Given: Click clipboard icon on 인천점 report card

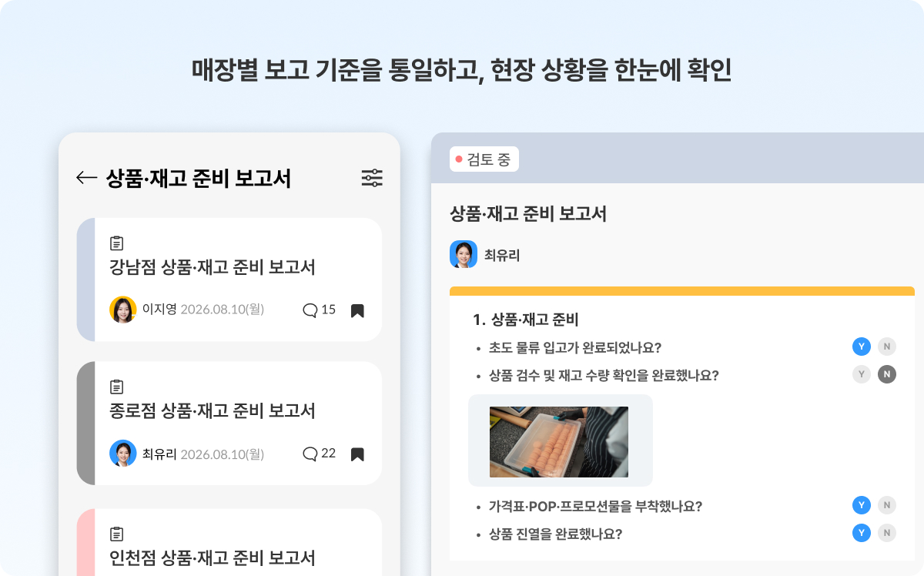Looking at the screenshot, I should point(117,534).
